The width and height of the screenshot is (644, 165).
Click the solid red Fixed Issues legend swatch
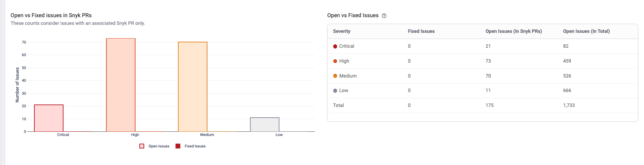tap(178, 146)
